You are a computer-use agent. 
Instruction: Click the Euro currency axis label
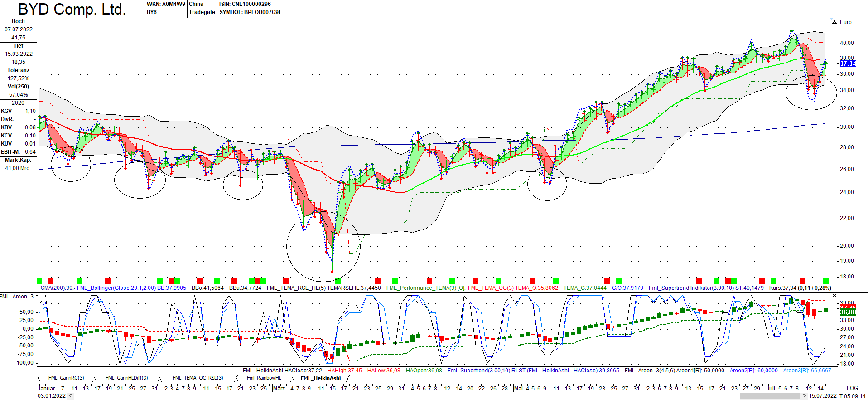845,22
